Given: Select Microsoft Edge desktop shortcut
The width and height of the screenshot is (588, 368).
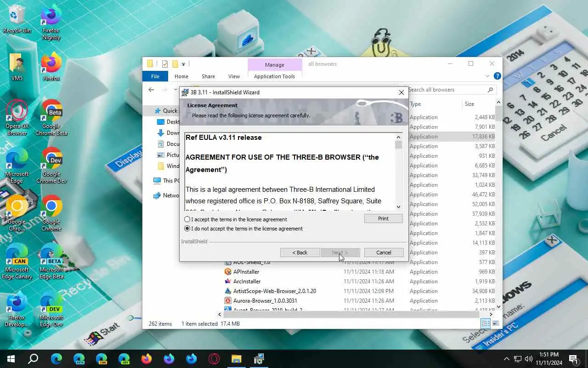Looking at the screenshot, I should click(17, 166).
